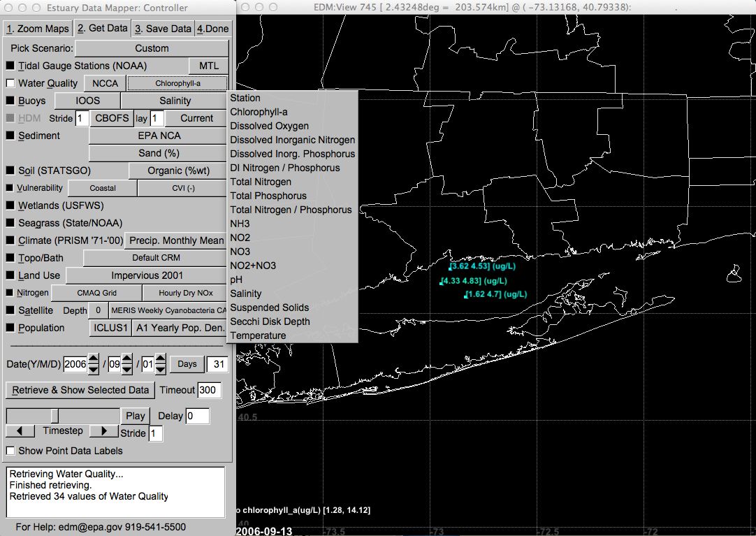Open the Zoom Maps tab
Viewport: 756px width, 536px height.
point(38,29)
